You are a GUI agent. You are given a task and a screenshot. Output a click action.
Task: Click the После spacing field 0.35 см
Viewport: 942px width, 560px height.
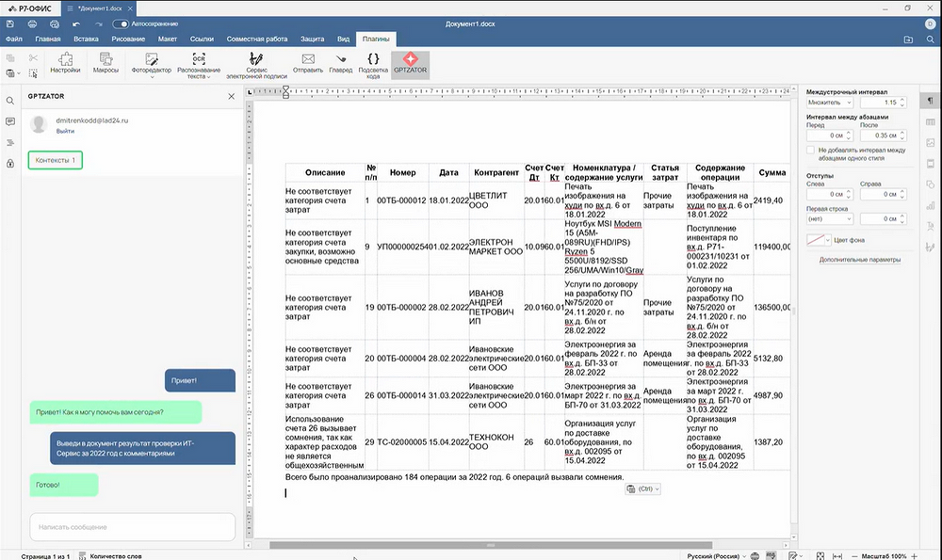pyautogui.click(x=884, y=136)
